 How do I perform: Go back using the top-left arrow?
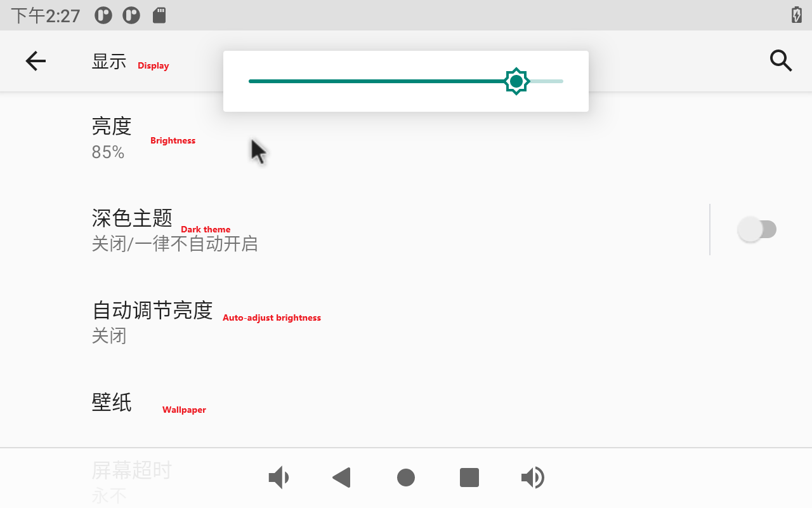[x=36, y=61]
